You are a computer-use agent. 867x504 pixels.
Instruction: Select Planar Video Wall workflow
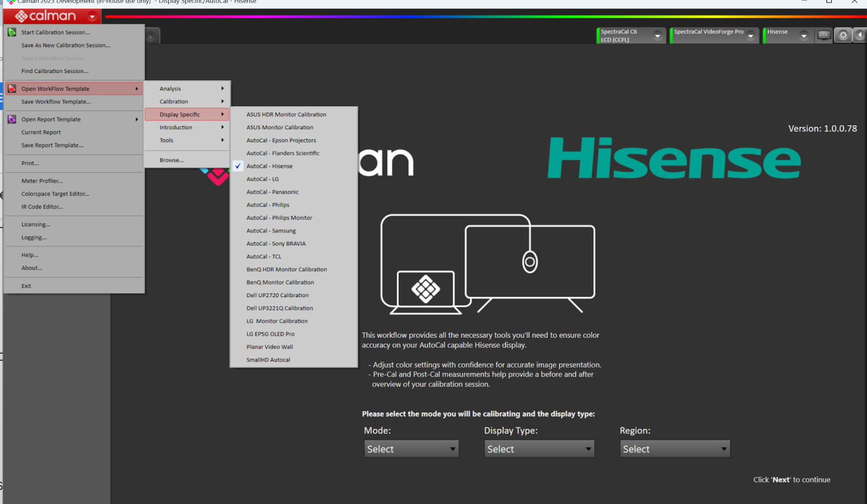pos(294,348)
